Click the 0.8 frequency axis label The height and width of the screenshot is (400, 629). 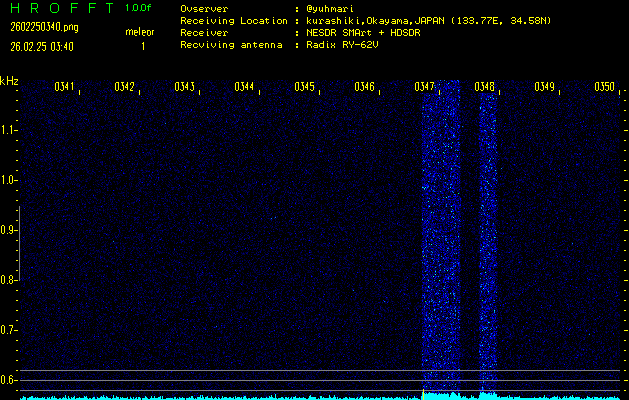point(8,280)
